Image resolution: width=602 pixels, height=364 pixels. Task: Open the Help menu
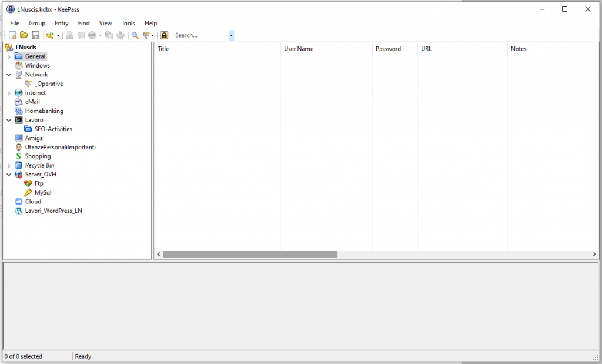[x=151, y=23]
